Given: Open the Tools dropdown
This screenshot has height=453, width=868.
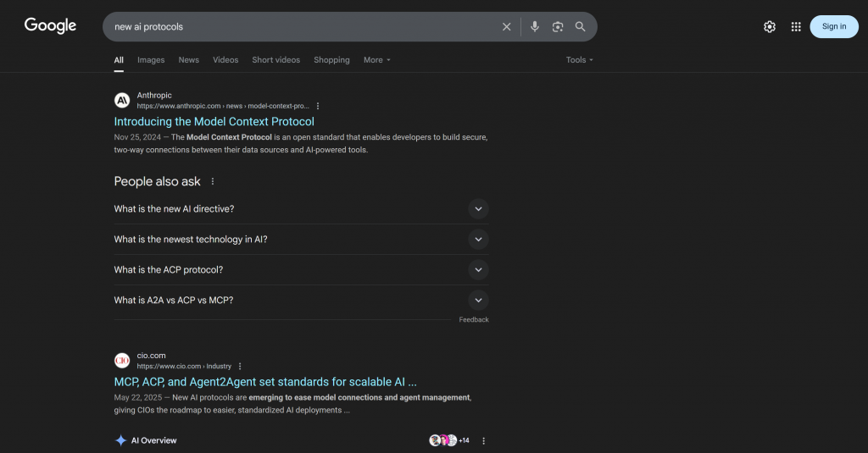Looking at the screenshot, I should click(x=579, y=60).
